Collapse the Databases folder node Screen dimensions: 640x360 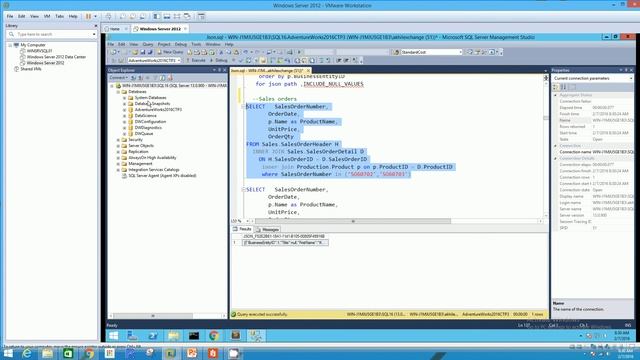[118, 92]
